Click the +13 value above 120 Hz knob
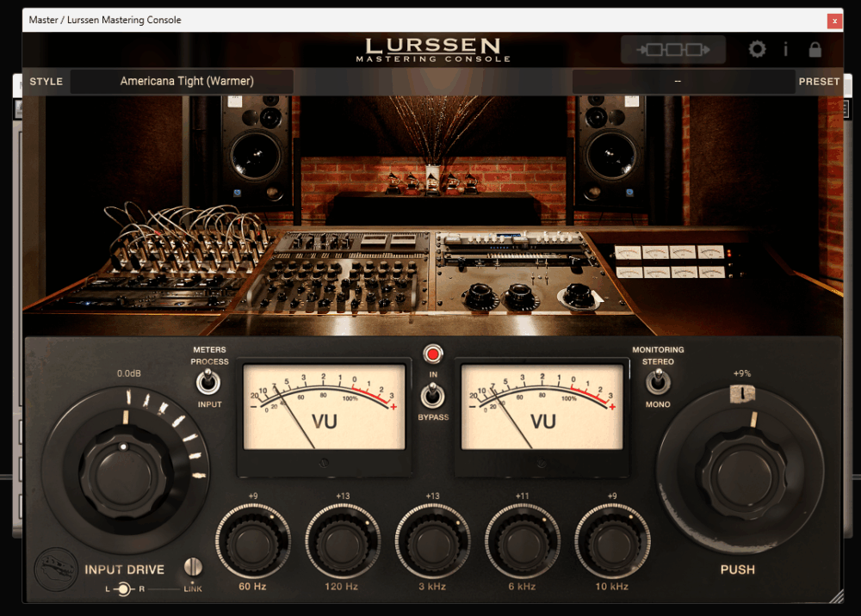This screenshot has width=861, height=616. tap(343, 496)
